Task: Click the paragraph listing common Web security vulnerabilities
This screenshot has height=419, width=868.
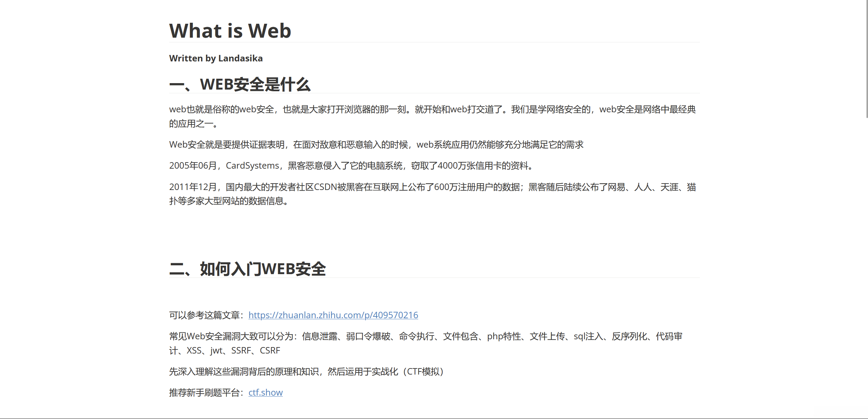Action: tap(425, 336)
